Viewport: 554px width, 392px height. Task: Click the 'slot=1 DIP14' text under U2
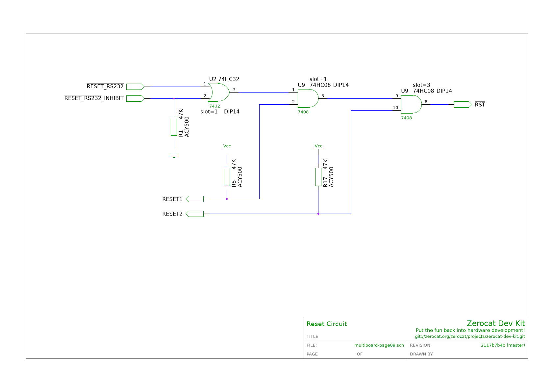pos(220,112)
